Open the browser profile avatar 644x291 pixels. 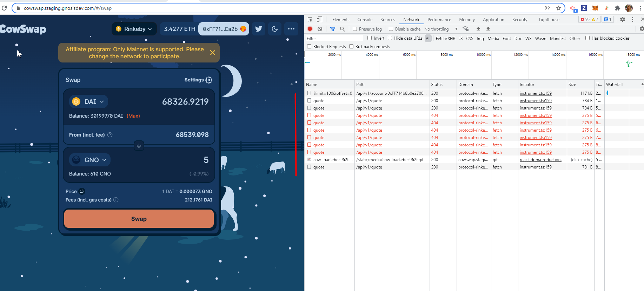point(629,8)
